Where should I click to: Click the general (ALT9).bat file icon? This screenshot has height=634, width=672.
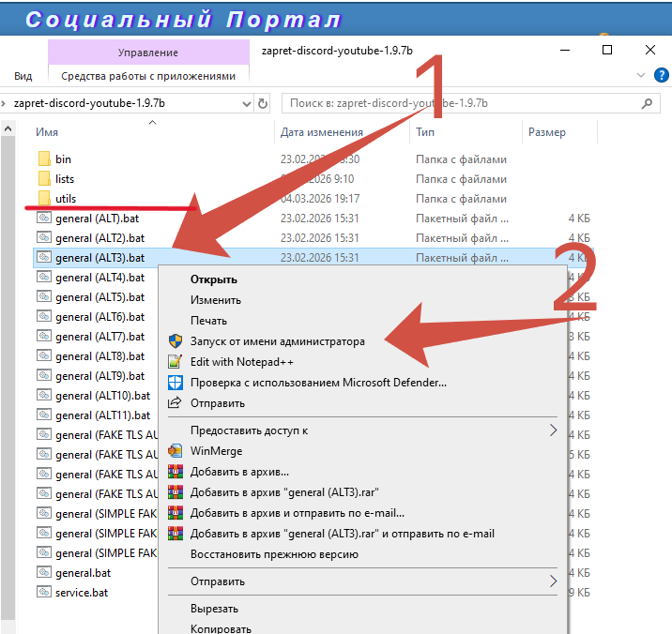click(44, 375)
